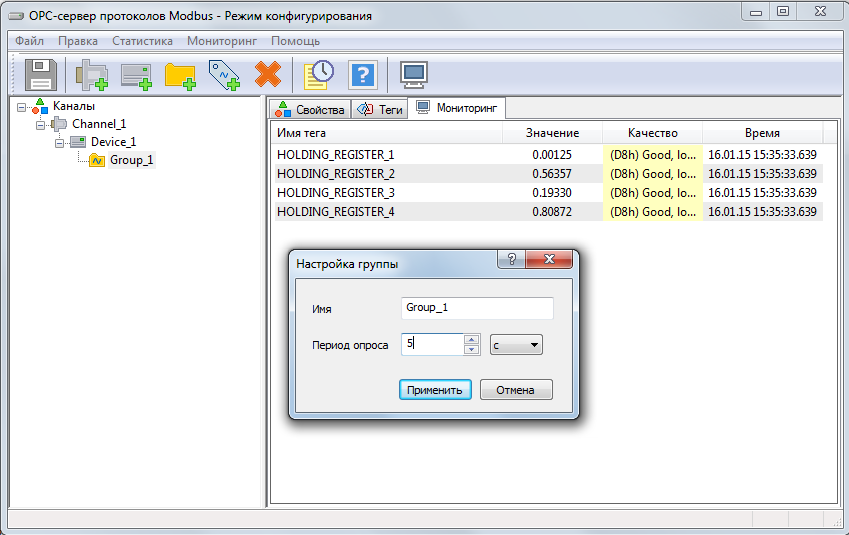Image resolution: width=849 pixels, height=535 pixels.
Task: Click the Add device toolbar icon
Action: tap(136, 76)
